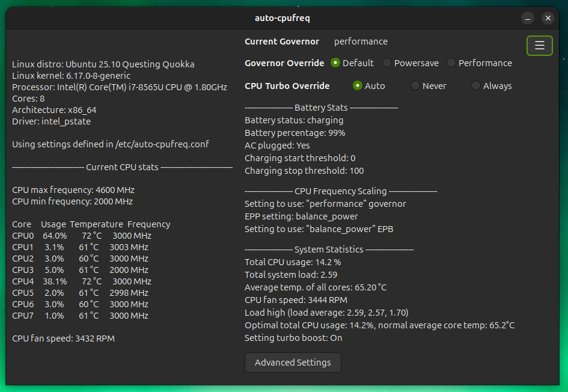568x392 pixels.
Task: Set CPU Turbo Override to Auto
Action: (x=369, y=86)
